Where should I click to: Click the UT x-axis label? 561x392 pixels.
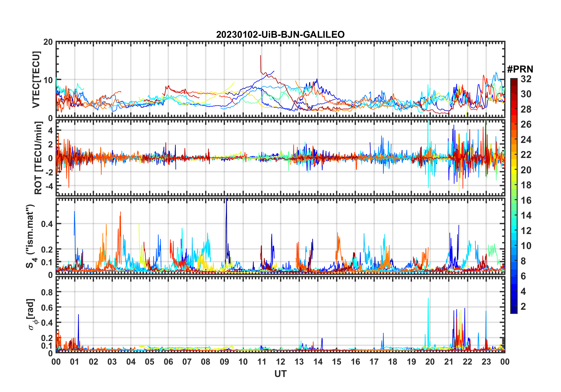280,374
